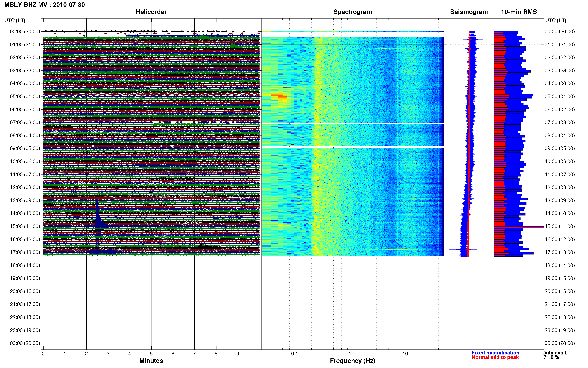The image size is (588, 368).
Task: Click the left 01:00 (21:00) time label
Action: (25, 45)
